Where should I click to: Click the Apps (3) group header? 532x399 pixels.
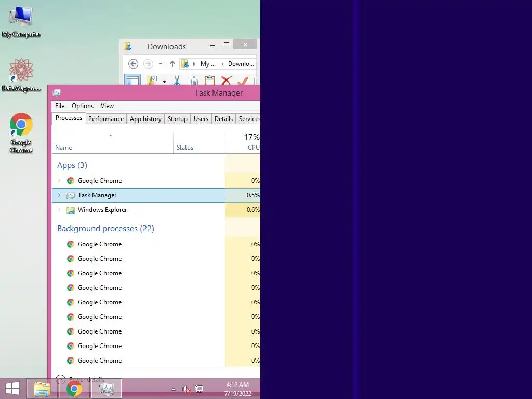[72, 165]
